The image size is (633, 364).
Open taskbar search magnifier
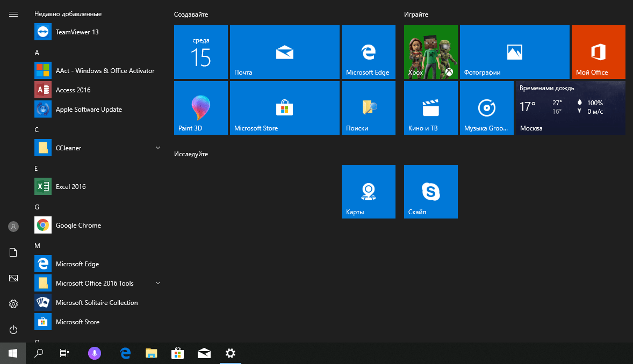39,353
